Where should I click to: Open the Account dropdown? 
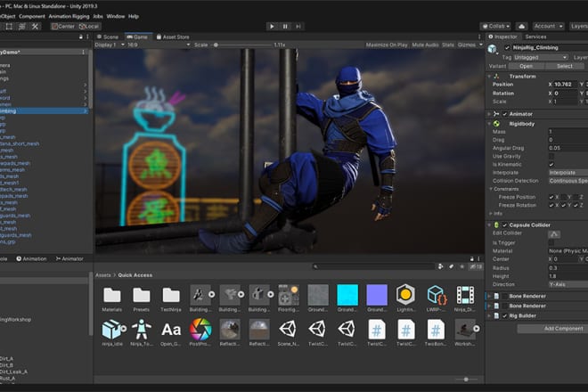tap(548, 26)
